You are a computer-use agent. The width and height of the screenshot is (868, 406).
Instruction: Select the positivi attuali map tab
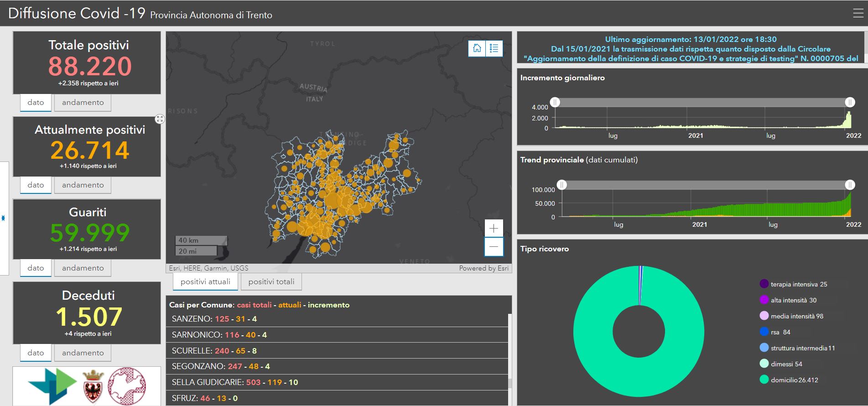[205, 282]
